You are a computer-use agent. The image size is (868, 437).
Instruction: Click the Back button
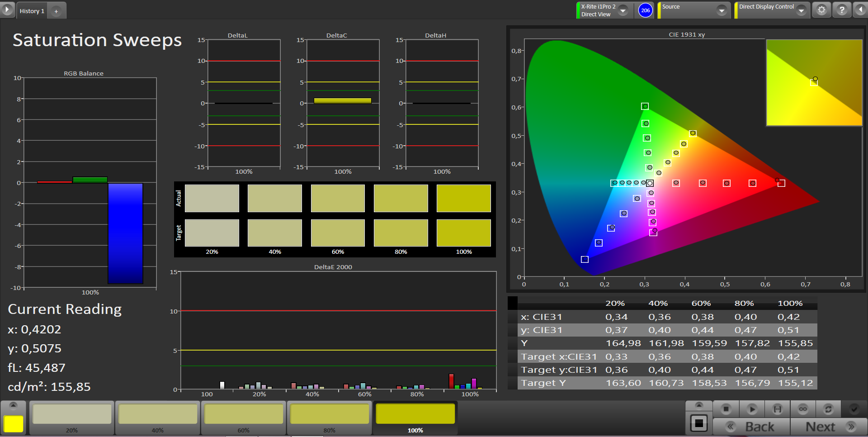coord(751,427)
